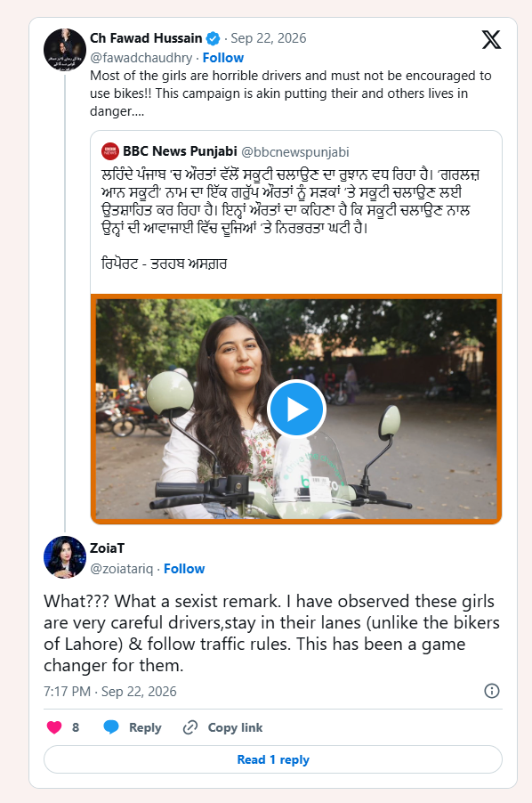Click the Reply label

(x=145, y=727)
